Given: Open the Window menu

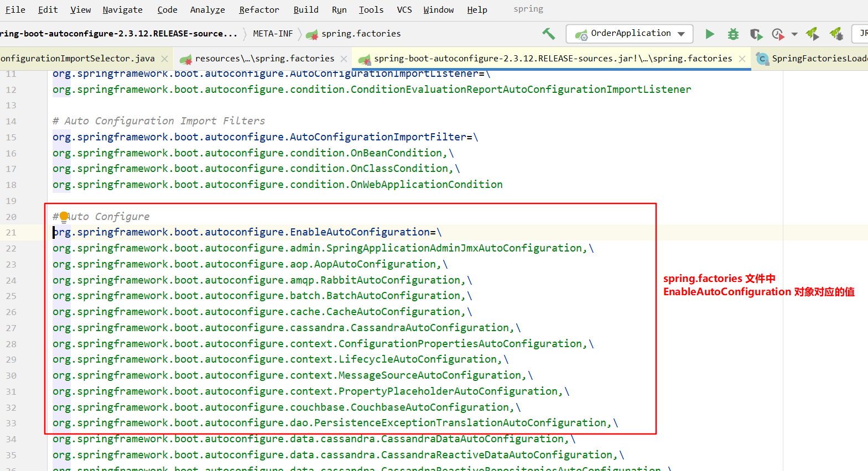Looking at the screenshot, I should pyautogui.click(x=438, y=9).
